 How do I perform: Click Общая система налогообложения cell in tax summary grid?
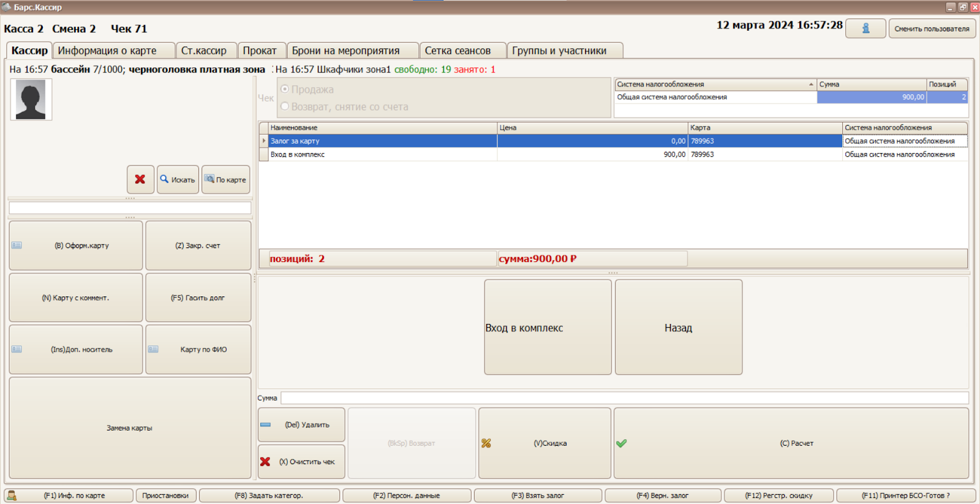pyautogui.click(x=715, y=97)
